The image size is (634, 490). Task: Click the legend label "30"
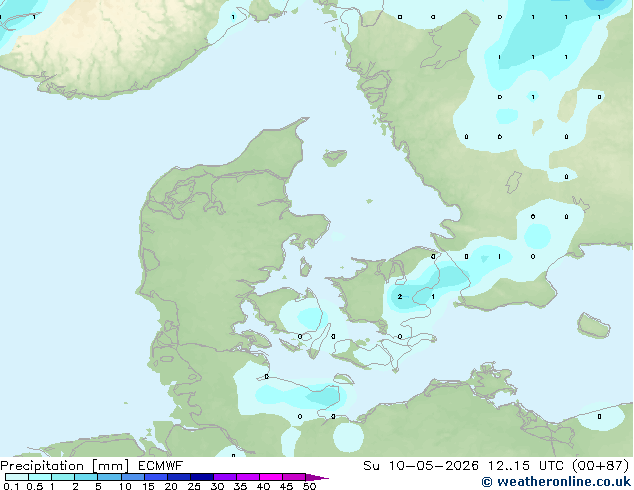(x=217, y=486)
